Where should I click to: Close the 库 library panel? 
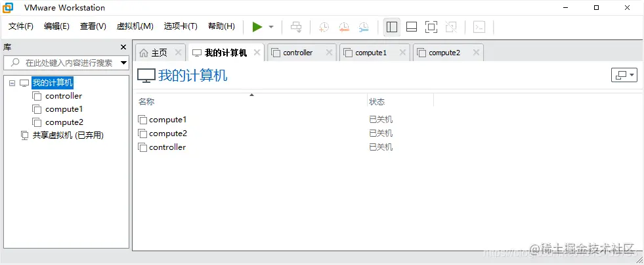click(x=123, y=47)
